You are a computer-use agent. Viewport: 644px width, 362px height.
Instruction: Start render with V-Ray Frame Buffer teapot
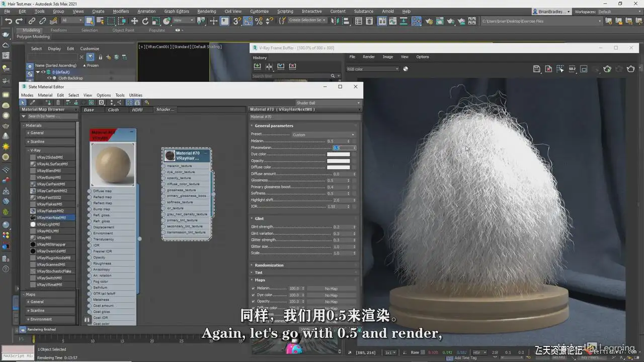[x=630, y=69]
